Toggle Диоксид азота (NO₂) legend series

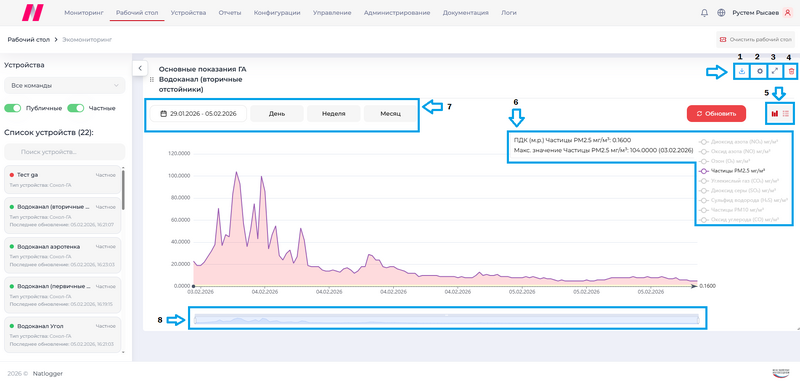(739, 142)
